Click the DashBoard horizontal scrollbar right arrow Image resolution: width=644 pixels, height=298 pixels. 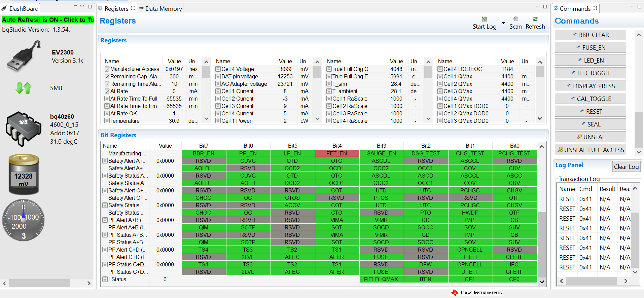(89, 283)
